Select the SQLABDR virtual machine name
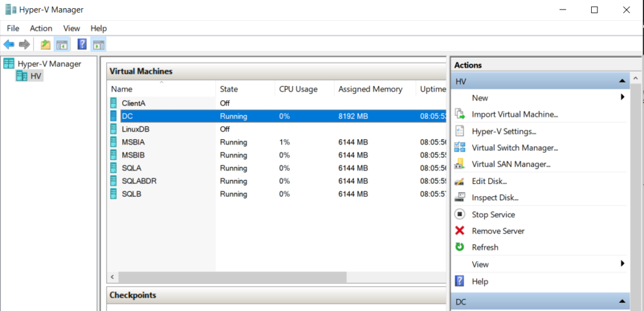Viewport: 644px width, 311px height. click(x=139, y=181)
